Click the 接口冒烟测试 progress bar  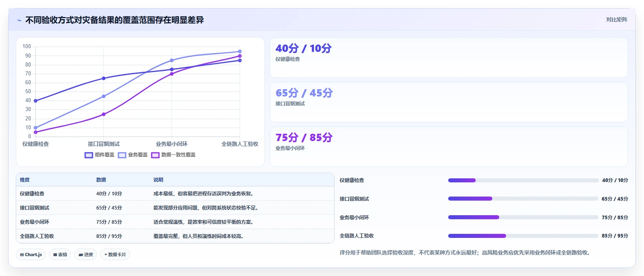coord(523,199)
